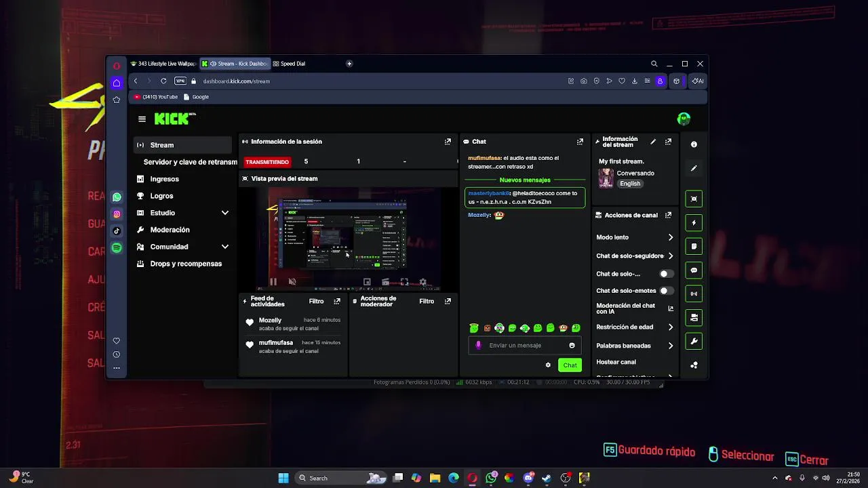Enable Chat de solo-emotes switch
This screenshot has width=868, height=488.
(x=667, y=291)
